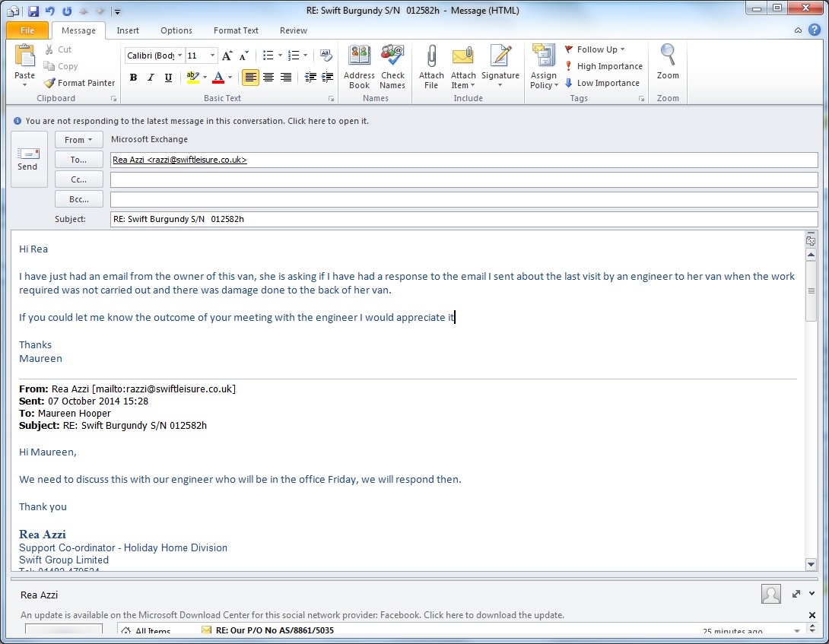The image size is (829, 644).
Task: Toggle High Importance flag
Action: pos(603,66)
